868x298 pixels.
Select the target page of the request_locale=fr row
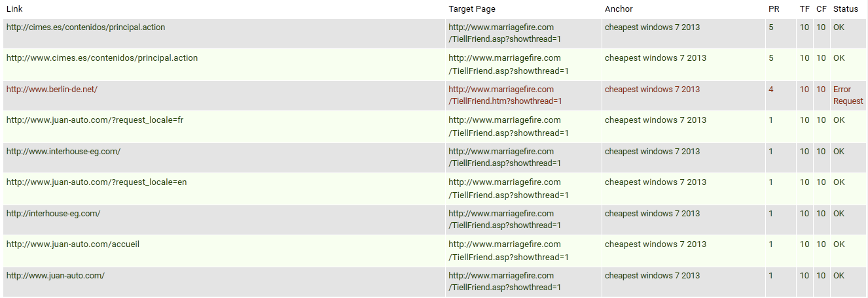tap(509, 126)
